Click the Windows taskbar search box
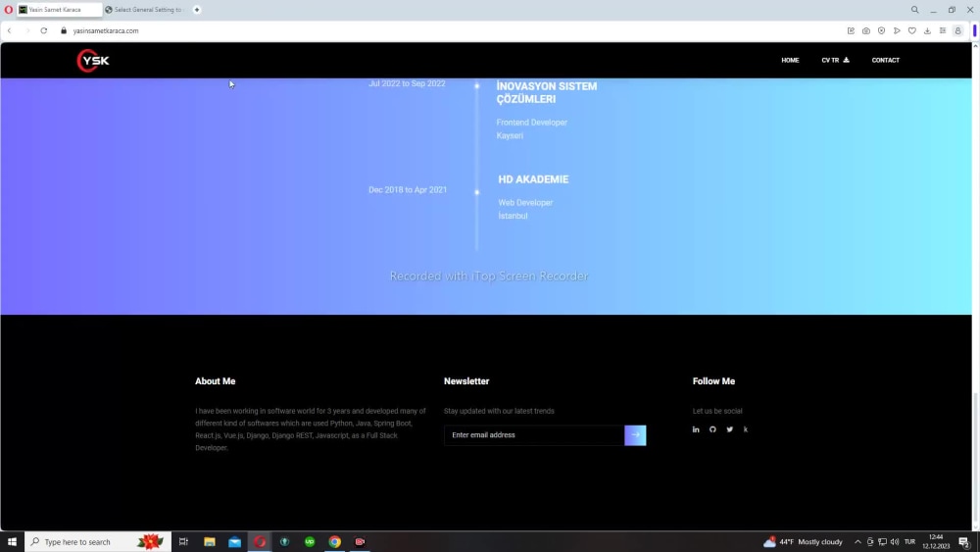Screen dimensions: 980x552 [97, 542]
